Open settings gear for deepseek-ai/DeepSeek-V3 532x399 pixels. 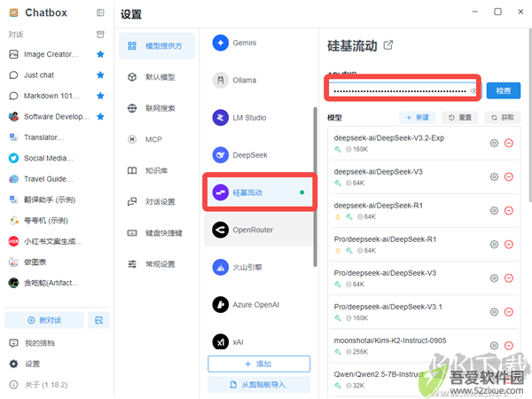tap(495, 176)
